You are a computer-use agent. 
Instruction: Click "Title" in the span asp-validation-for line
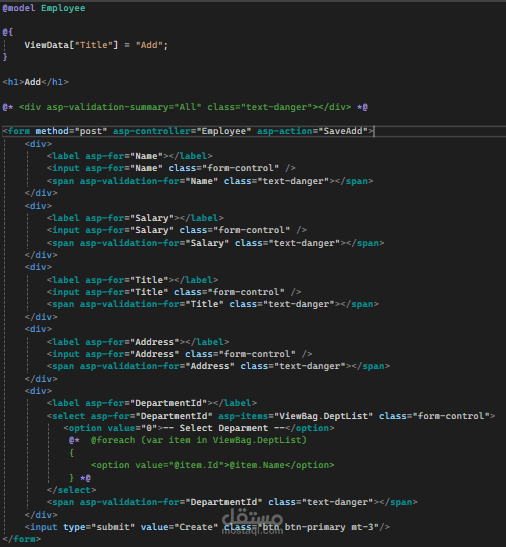(x=204, y=304)
